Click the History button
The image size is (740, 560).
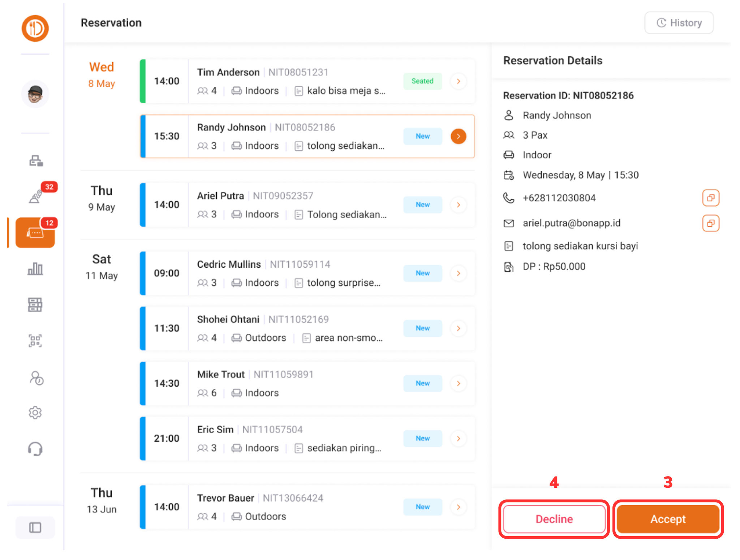(679, 23)
